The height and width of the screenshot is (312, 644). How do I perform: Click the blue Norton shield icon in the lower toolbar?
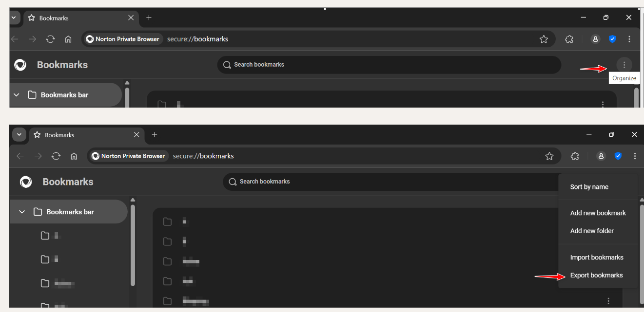[618, 156]
